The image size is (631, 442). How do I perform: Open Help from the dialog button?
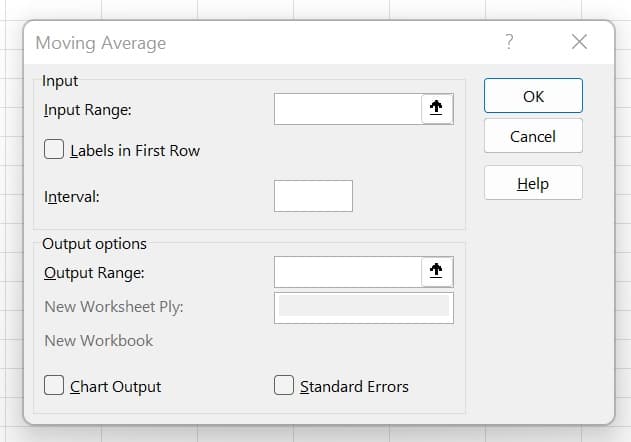tap(533, 183)
